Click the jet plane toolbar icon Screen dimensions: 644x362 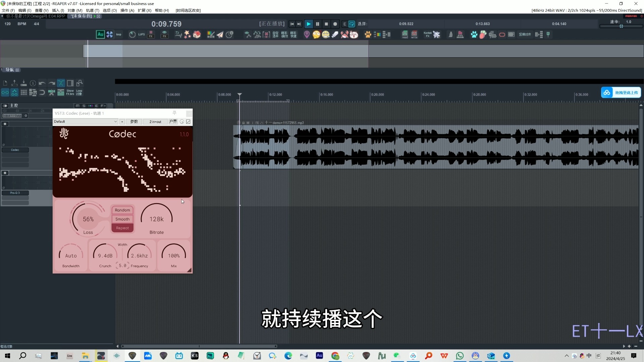coord(437,35)
